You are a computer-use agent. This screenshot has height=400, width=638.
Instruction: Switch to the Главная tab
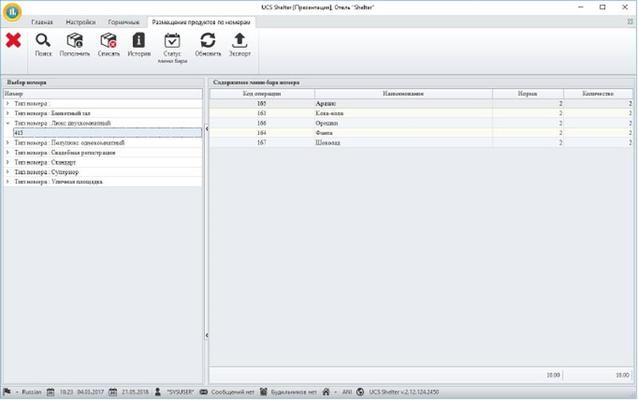pyautogui.click(x=42, y=21)
